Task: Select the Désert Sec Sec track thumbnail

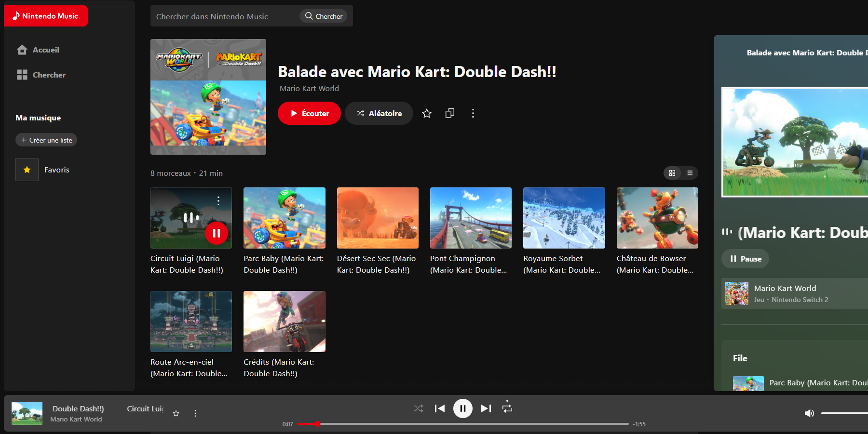Action: coord(378,218)
